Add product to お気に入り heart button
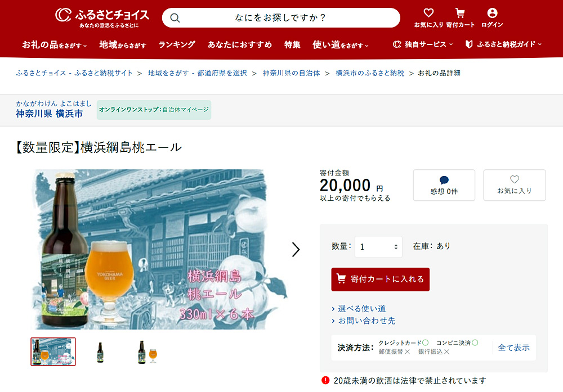This screenshot has height=392, width=563. pyautogui.click(x=515, y=185)
